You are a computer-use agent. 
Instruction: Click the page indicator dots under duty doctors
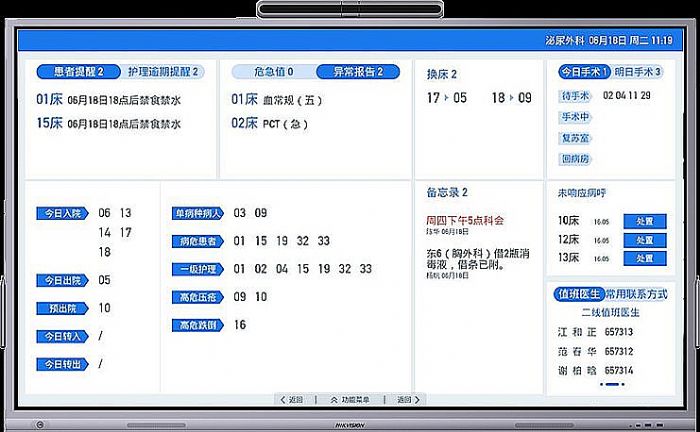(x=611, y=383)
